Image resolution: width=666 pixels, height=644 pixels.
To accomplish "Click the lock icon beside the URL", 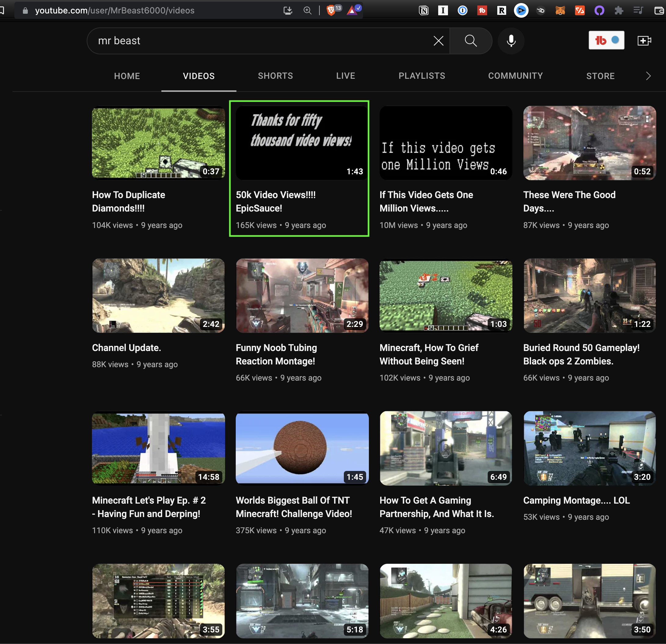I will tap(25, 10).
